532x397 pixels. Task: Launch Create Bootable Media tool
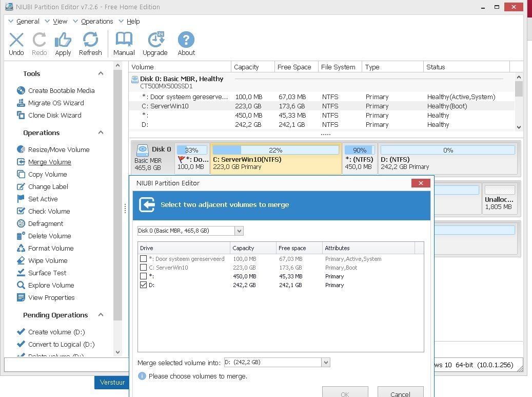[x=61, y=91]
